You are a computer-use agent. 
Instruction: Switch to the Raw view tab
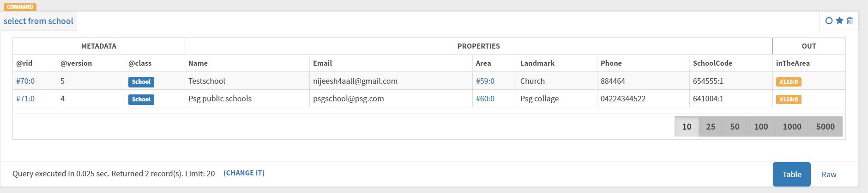829,174
